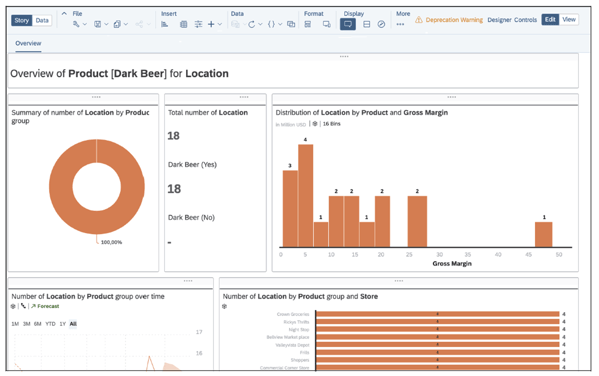
Task: Insert an input control
Action: pyautogui.click(x=198, y=24)
